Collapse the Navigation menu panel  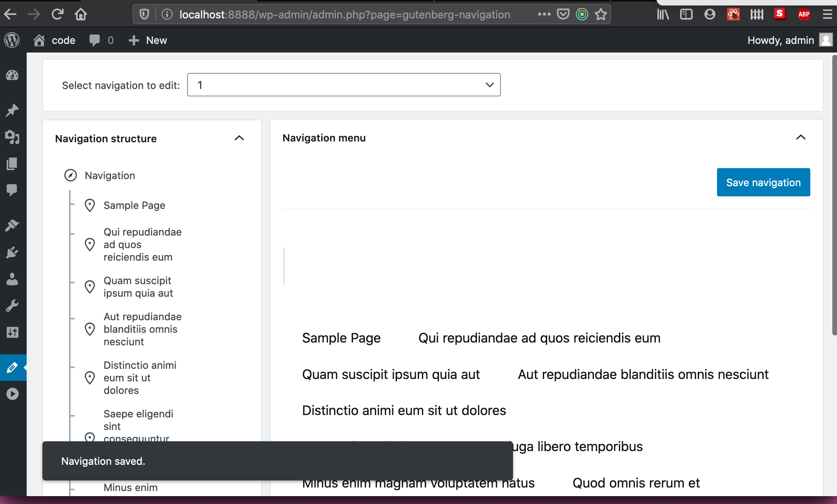801,138
